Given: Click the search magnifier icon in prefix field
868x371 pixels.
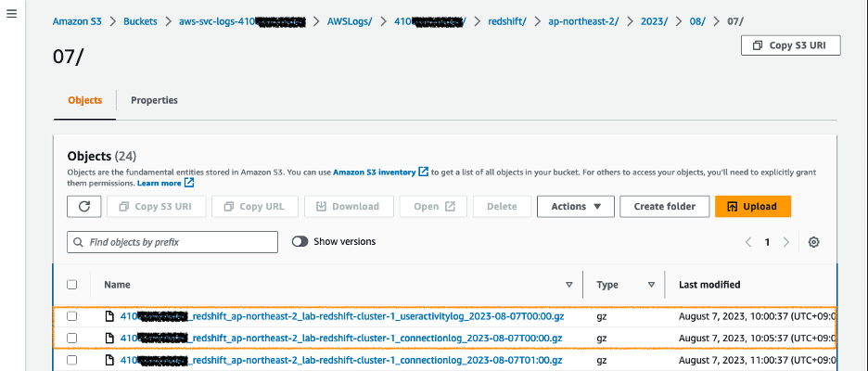Looking at the screenshot, I should tap(78, 242).
